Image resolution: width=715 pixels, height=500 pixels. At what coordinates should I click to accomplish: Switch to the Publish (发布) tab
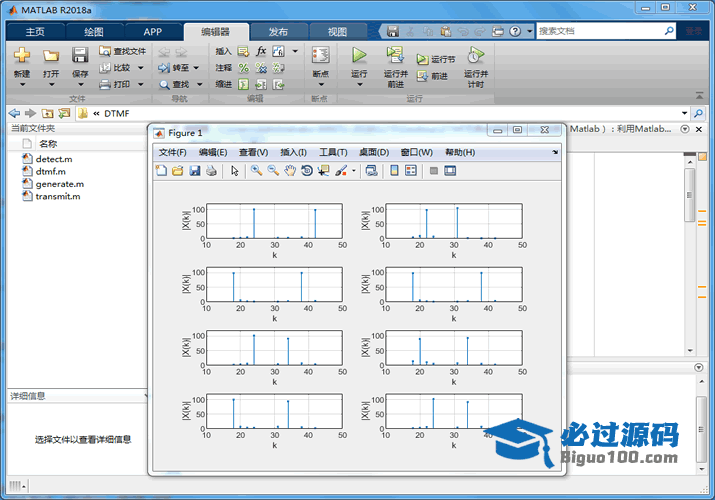coord(278,31)
